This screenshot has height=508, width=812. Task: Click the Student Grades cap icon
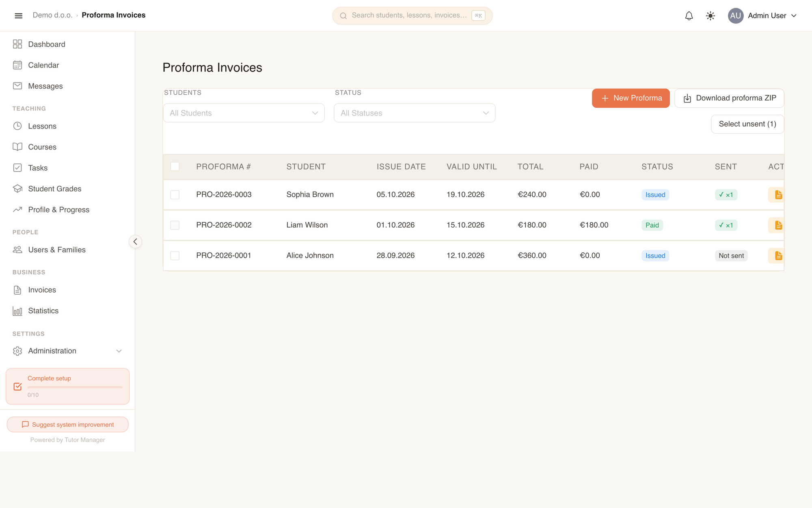(x=17, y=189)
